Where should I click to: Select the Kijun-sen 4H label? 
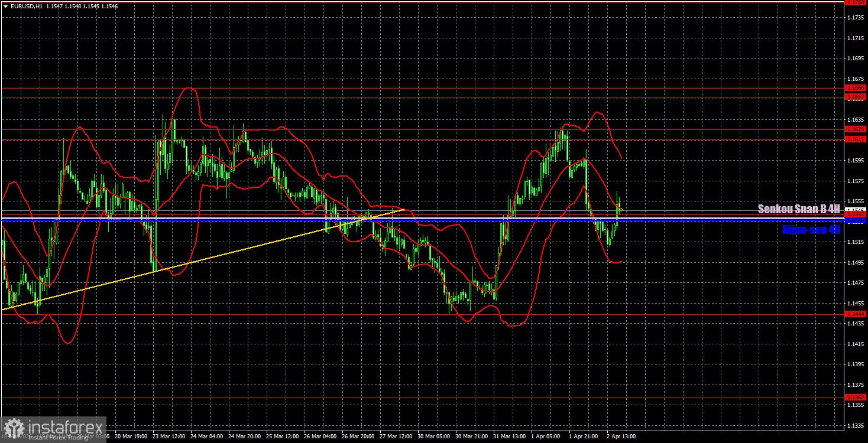(x=811, y=230)
